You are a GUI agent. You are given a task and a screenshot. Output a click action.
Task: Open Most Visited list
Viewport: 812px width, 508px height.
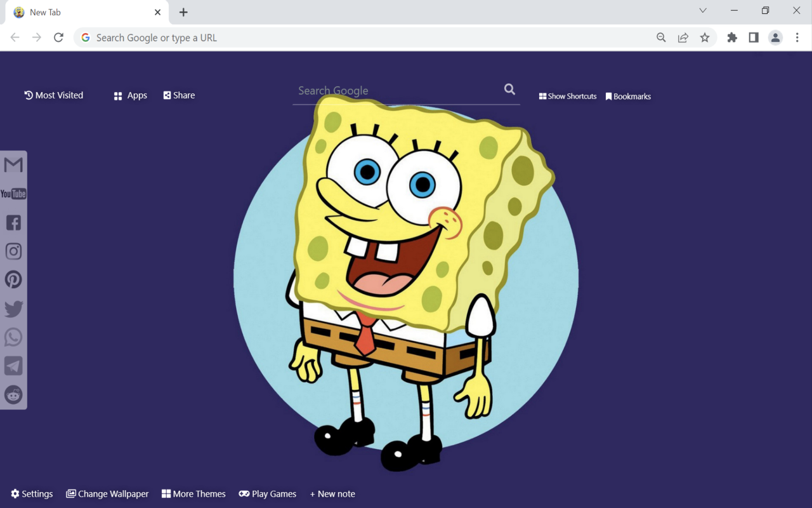pyautogui.click(x=54, y=95)
